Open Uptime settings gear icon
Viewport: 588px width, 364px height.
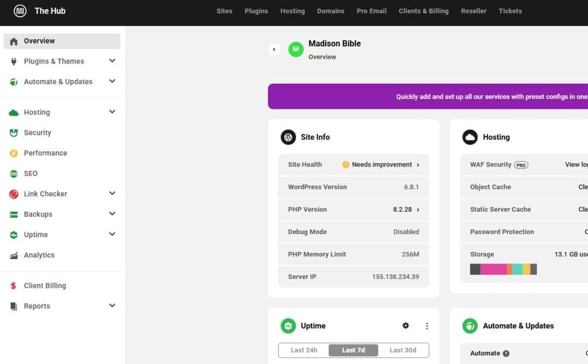point(406,326)
